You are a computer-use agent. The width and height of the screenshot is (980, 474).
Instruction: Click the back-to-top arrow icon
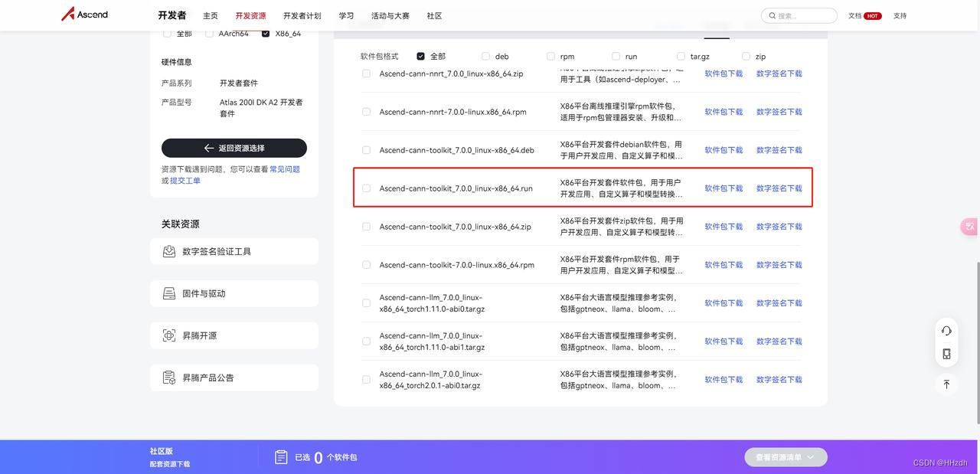coord(946,384)
